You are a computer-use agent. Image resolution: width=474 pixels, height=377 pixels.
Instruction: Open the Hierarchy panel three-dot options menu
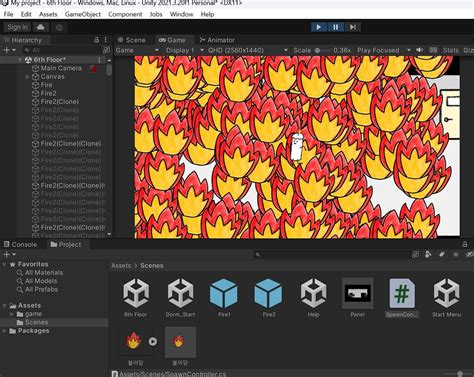click(106, 40)
